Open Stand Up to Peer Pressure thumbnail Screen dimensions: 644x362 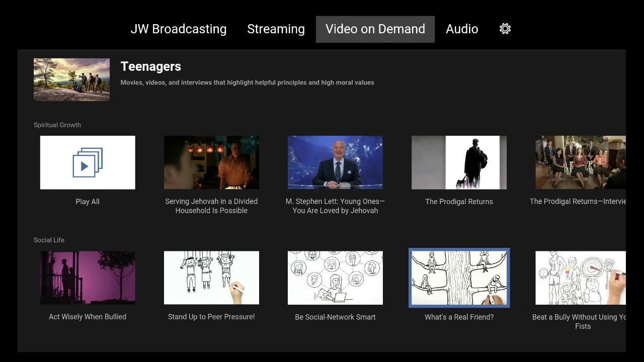211,278
